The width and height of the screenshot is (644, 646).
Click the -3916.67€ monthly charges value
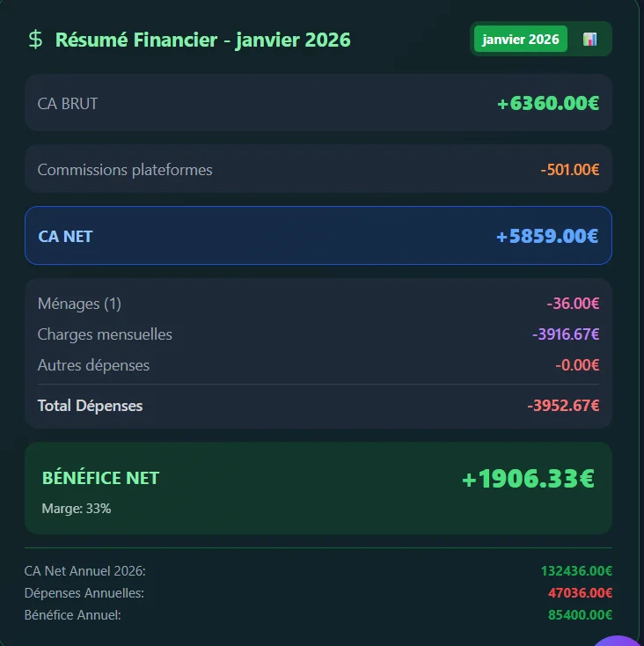(566, 334)
